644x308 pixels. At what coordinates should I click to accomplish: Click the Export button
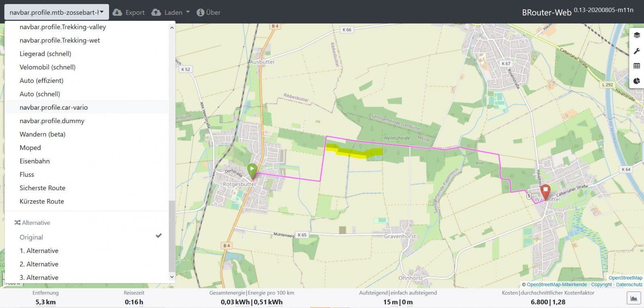pos(129,12)
